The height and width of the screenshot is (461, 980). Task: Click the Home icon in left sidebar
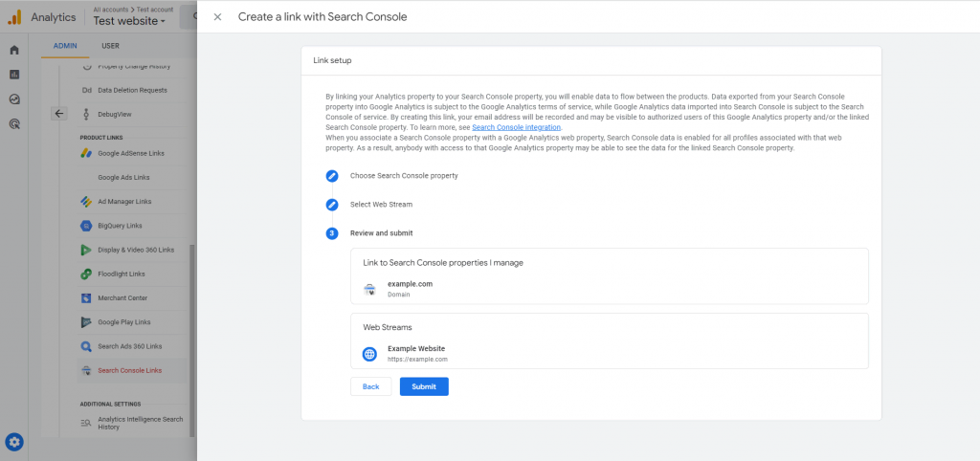[14, 50]
